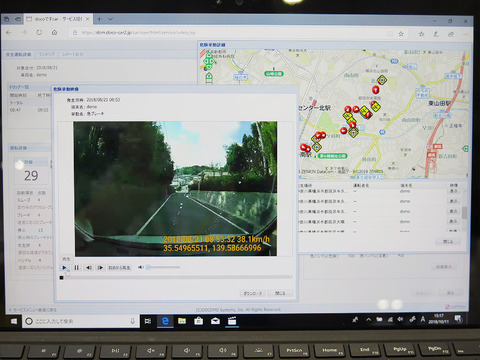480x360 pixels.
Task: Switch to the レポート出力 tab
Action: [x=72, y=54]
